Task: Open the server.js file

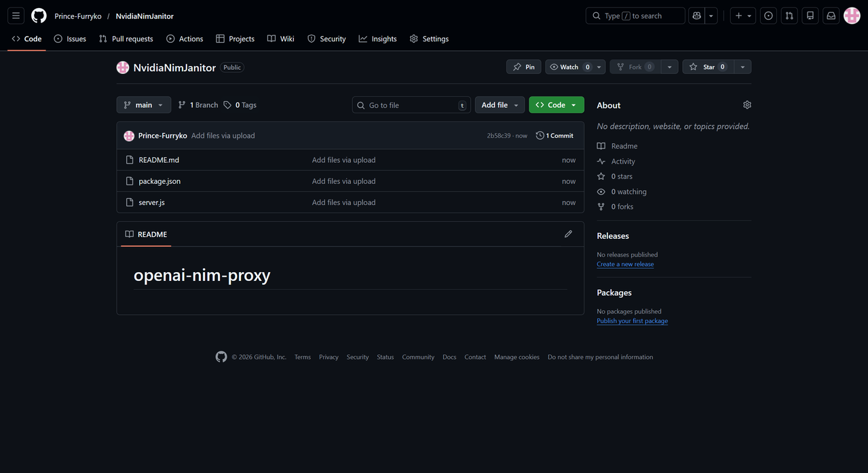Action: (152, 202)
